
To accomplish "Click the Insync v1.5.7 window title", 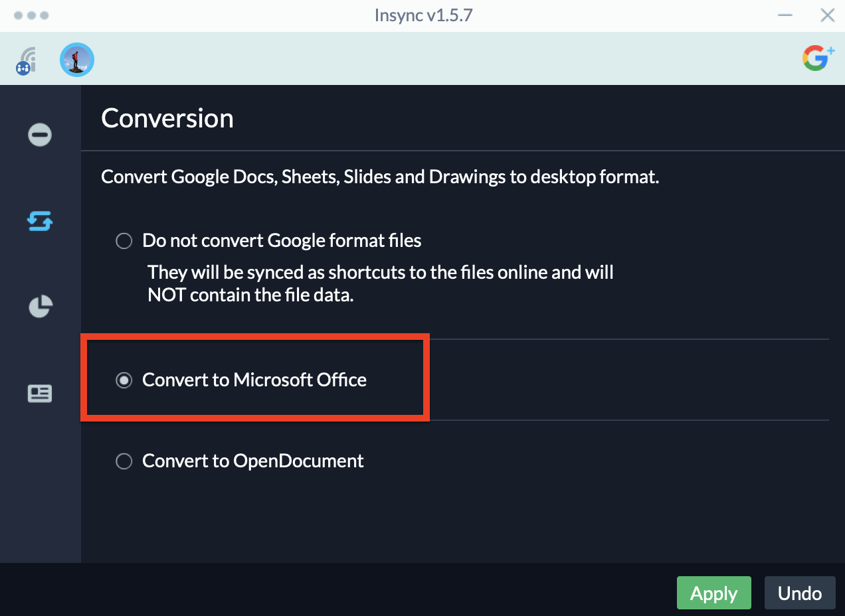I will 423,15.
